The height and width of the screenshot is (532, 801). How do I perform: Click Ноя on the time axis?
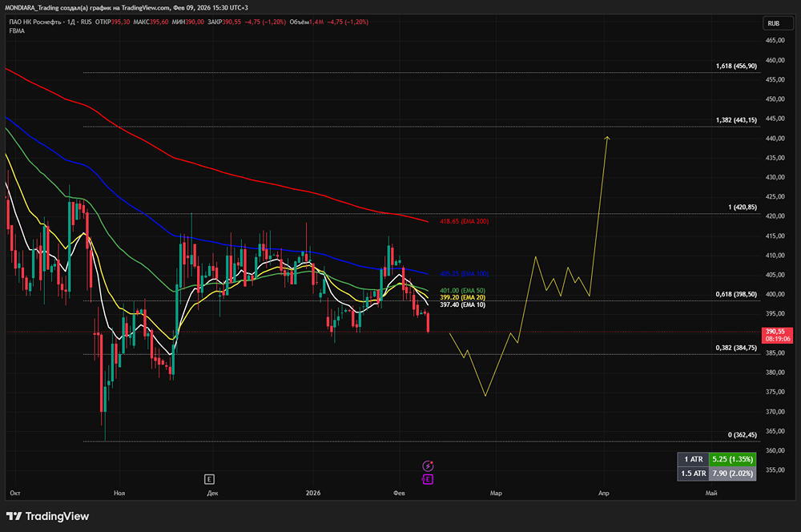click(119, 494)
